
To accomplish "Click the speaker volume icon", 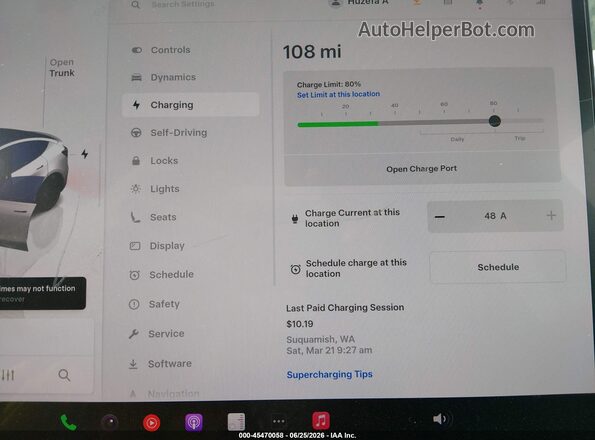I will coord(440,419).
